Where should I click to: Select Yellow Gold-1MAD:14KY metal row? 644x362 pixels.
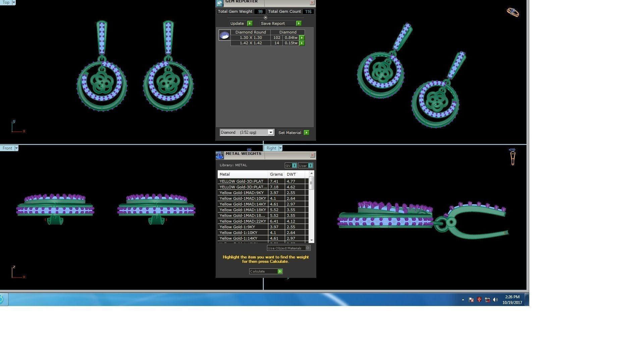(243, 204)
